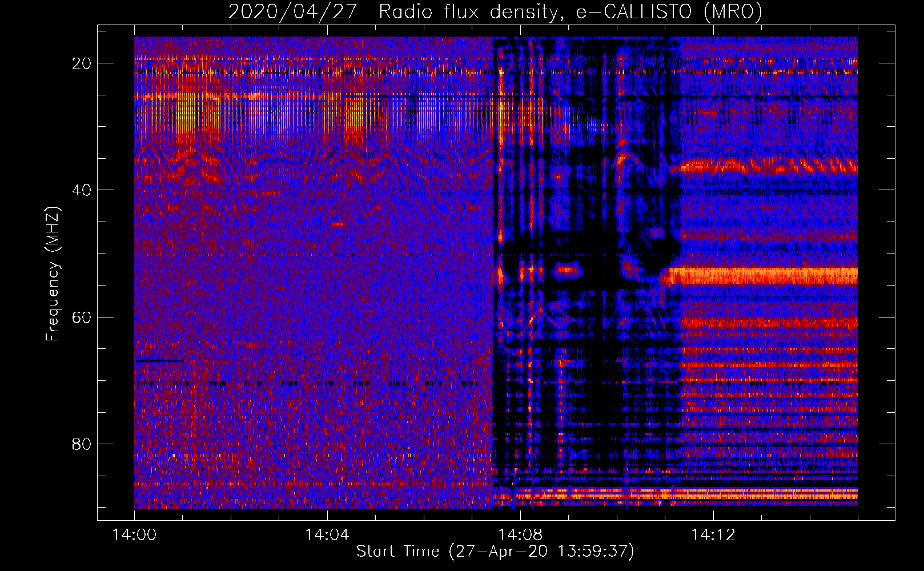924x571 pixels.
Task: Click the 14:04 time tick label
Action: pos(327,535)
